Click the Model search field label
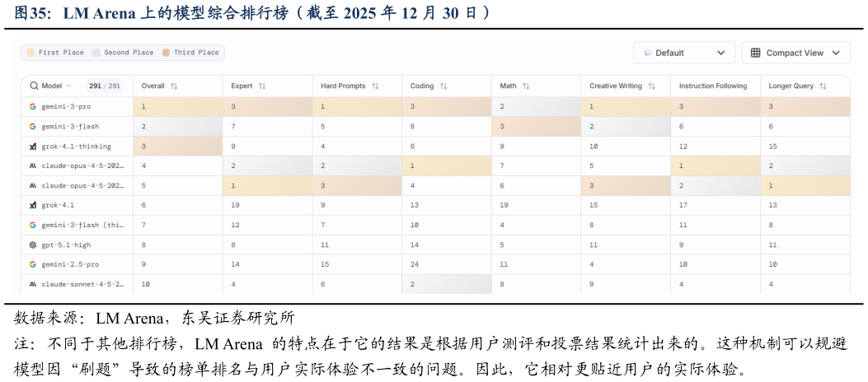 [x=52, y=86]
